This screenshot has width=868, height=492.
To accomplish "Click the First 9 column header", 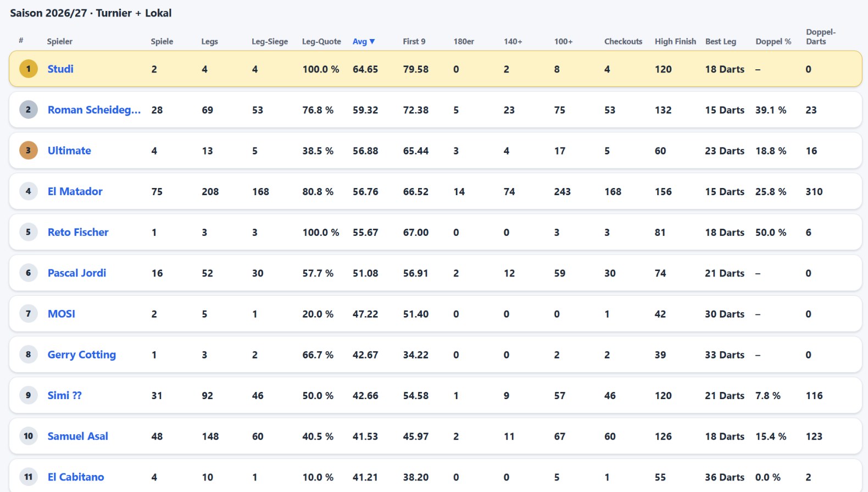I will 414,41.
